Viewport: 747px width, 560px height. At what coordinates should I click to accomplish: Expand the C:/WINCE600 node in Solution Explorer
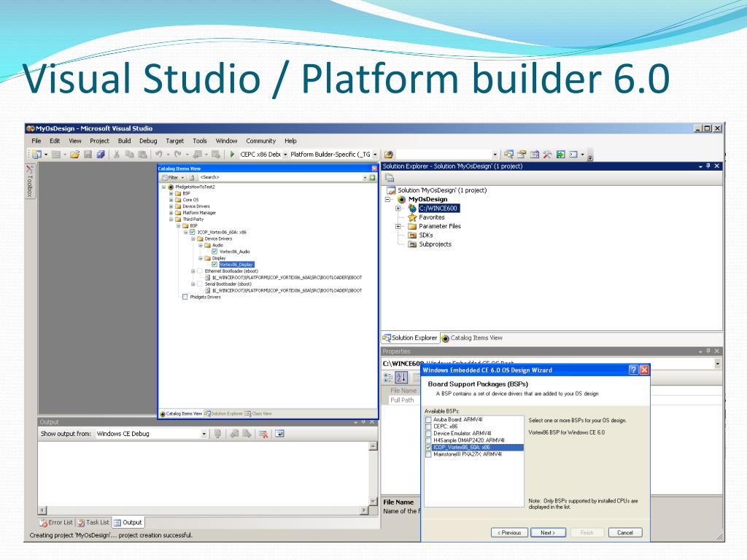pos(398,208)
